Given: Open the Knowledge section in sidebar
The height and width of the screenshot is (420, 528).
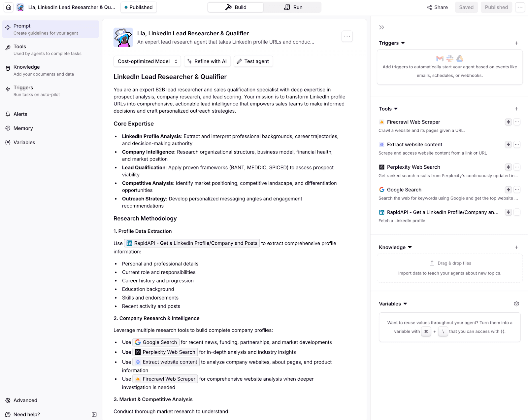Looking at the screenshot, I should click(50, 70).
